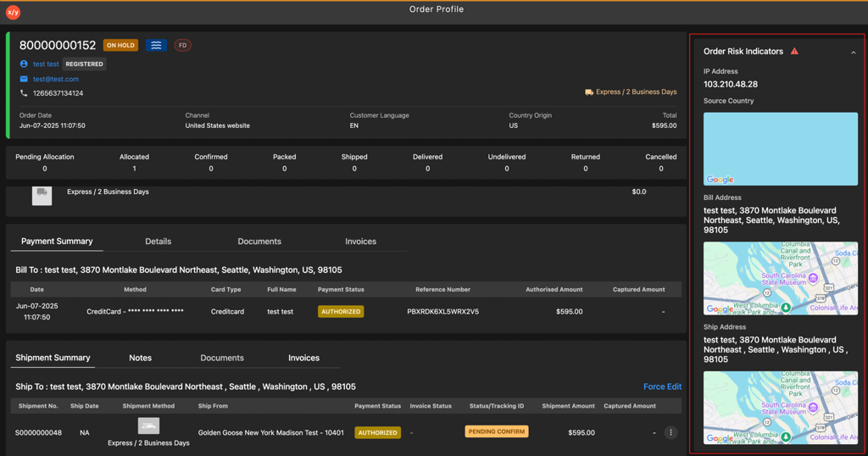
Task: Click the Delivered status count
Action: [x=427, y=169]
